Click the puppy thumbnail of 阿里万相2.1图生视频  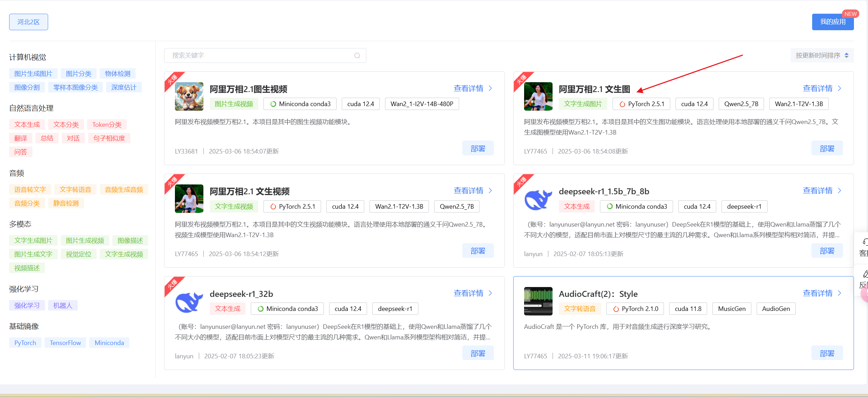(x=189, y=96)
